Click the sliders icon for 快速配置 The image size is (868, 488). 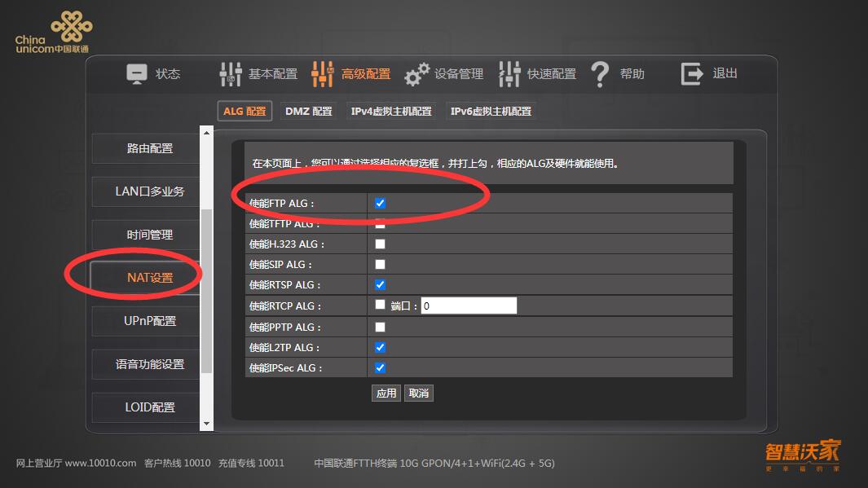click(x=509, y=74)
